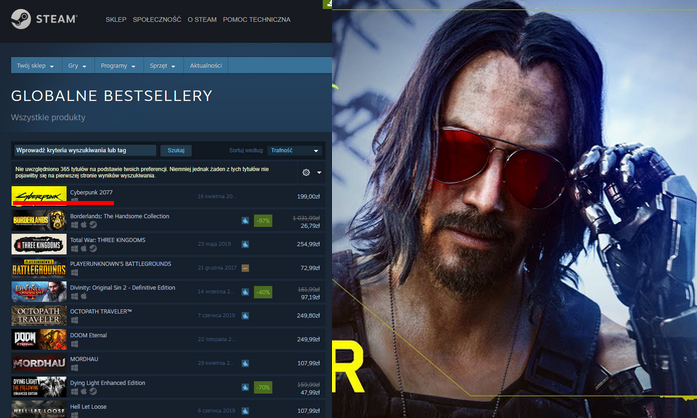Expand the Programy dropdown menu
The width and height of the screenshot is (697, 418).
click(118, 65)
